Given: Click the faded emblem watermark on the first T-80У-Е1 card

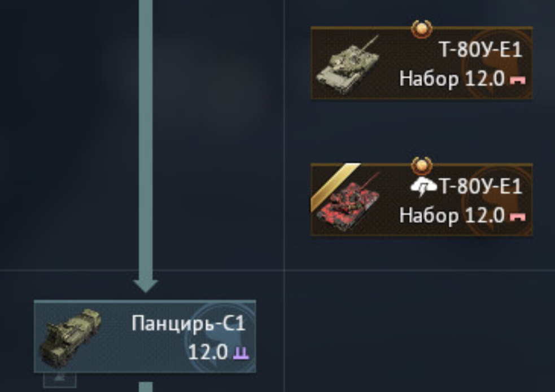Looking at the screenshot, I should click(497, 64).
